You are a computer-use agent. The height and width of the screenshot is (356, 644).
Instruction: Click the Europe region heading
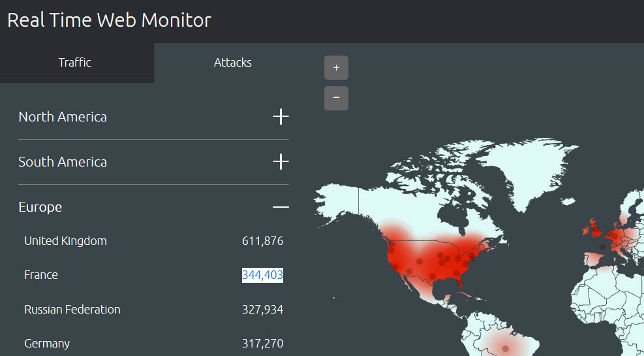pyautogui.click(x=40, y=207)
